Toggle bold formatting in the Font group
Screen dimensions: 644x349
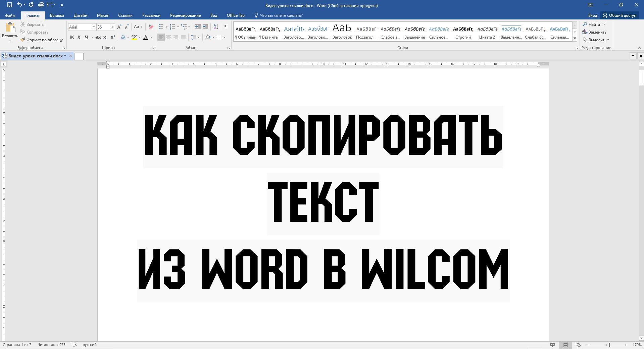[71, 37]
